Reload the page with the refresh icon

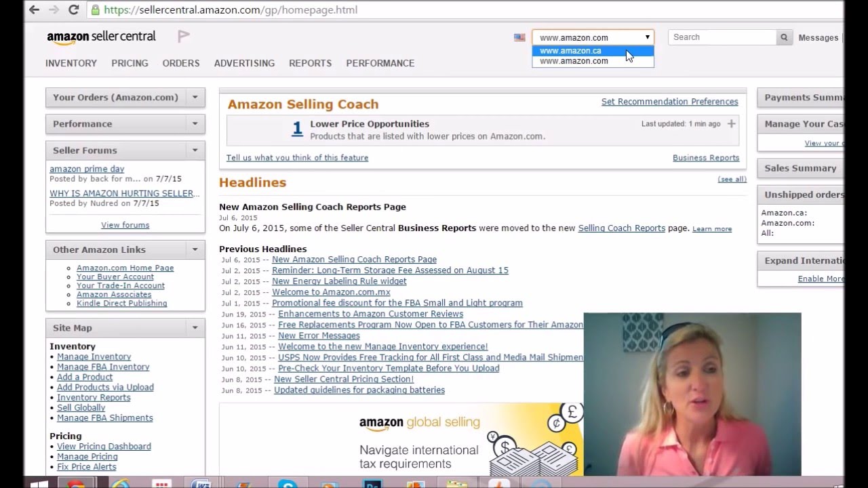point(73,9)
